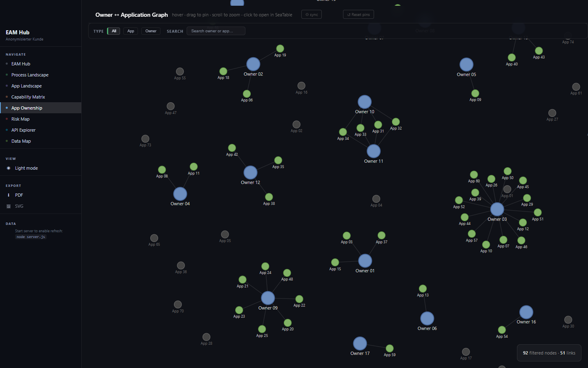Screen dimensions: 588x368
Task: Click the filtered nodes and links counter
Action: [x=549, y=353]
